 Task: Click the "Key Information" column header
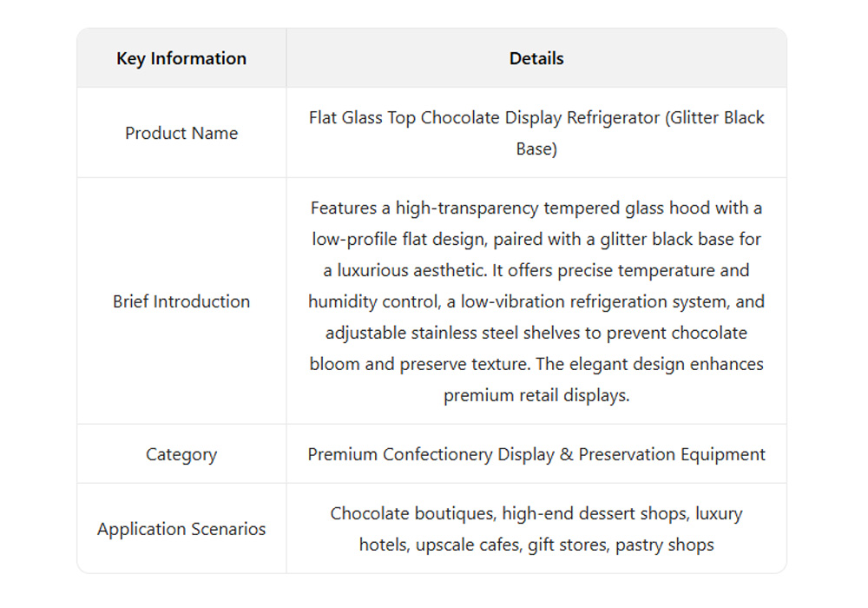click(x=181, y=58)
